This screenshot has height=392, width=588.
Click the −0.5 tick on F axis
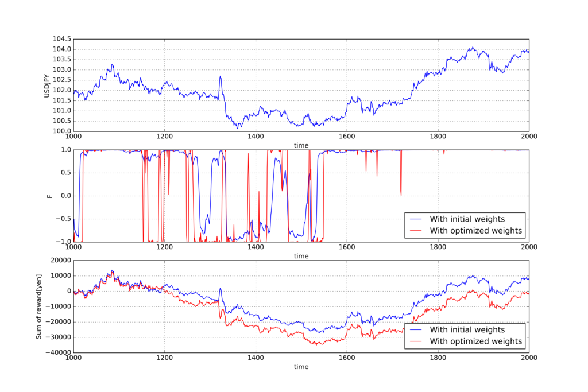(63, 219)
